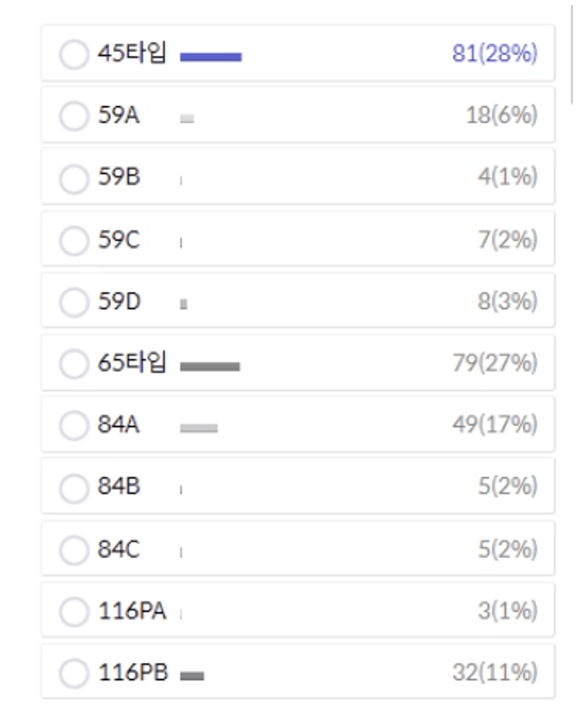The height and width of the screenshot is (725, 588).
Task: Click the 65타입 gray result bar
Action: tap(210, 366)
